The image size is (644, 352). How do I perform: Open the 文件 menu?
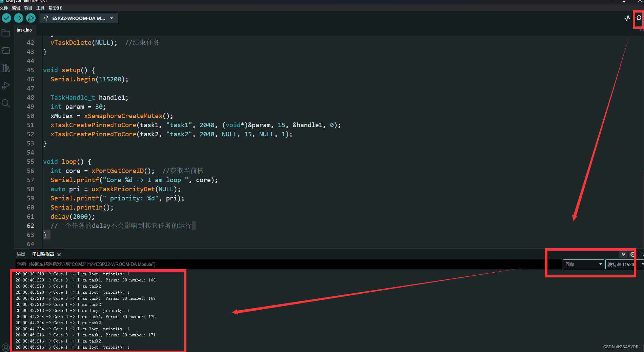pyautogui.click(x=4, y=8)
